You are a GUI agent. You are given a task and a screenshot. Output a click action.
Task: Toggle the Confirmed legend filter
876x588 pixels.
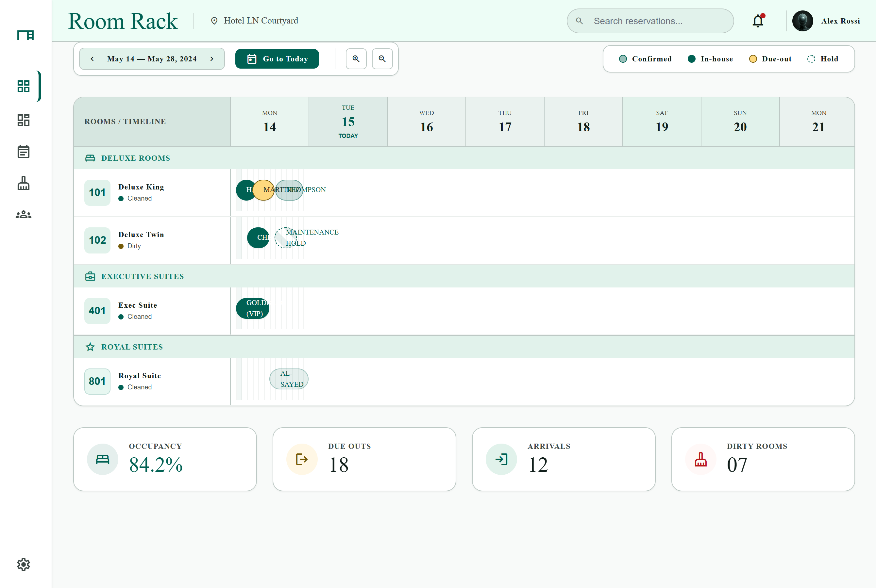645,59
